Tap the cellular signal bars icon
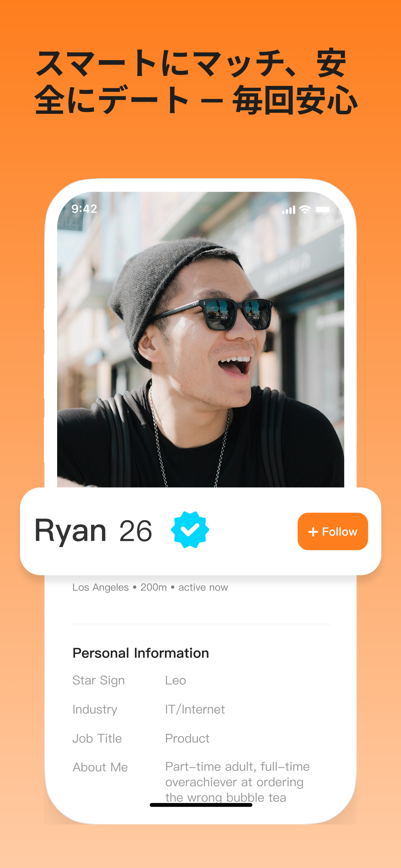401x868 pixels. [288, 210]
